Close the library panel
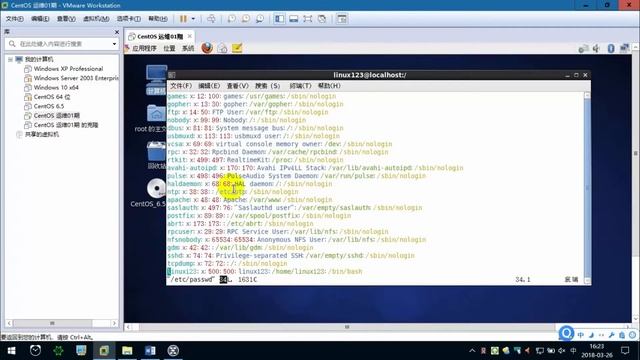The width and height of the screenshot is (640, 360). (117, 32)
